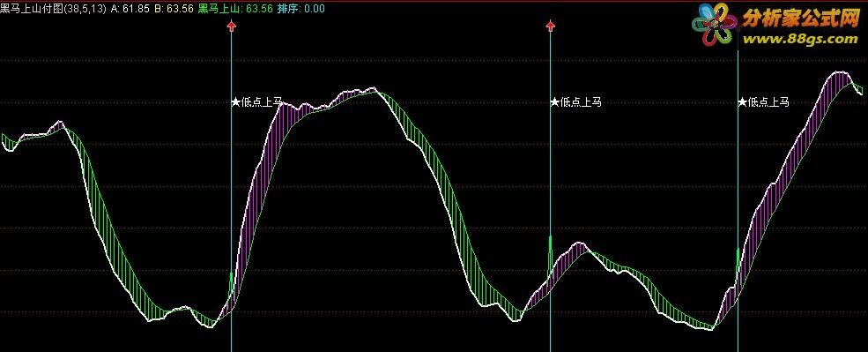The height and width of the screenshot is (352, 868).
Task: Click the green 黑马上山: 63.56 readout
Action: [x=235, y=9]
